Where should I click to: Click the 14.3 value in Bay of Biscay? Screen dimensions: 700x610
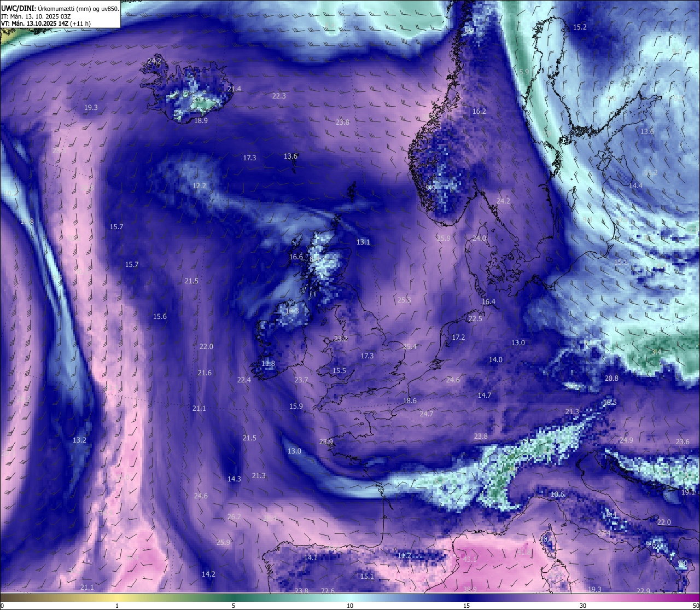click(x=234, y=479)
